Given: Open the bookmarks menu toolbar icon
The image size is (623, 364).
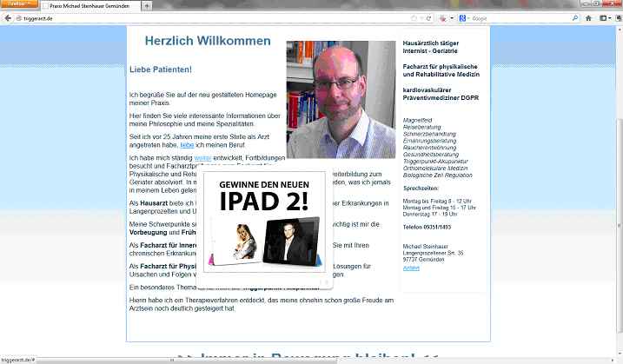Looking at the screenshot, I should coord(605,18).
